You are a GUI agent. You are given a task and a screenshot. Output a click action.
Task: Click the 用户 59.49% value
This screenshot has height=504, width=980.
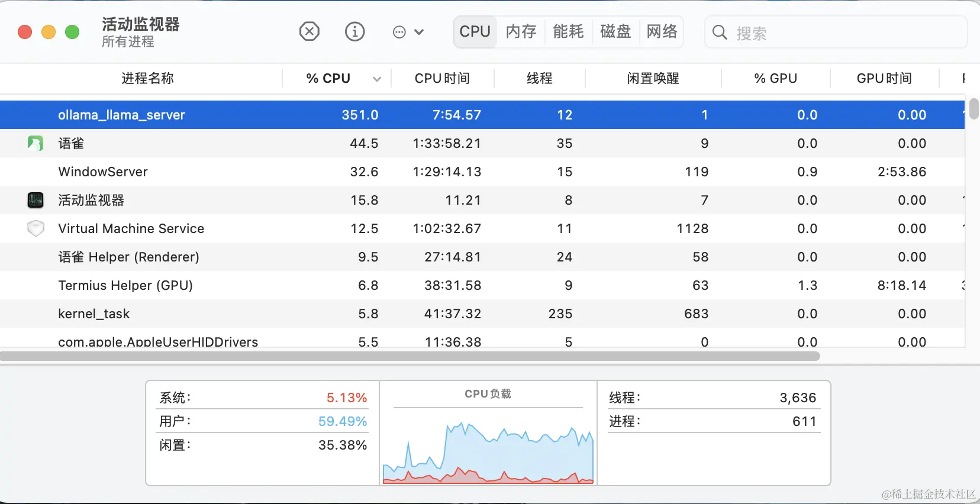(343, 421)
